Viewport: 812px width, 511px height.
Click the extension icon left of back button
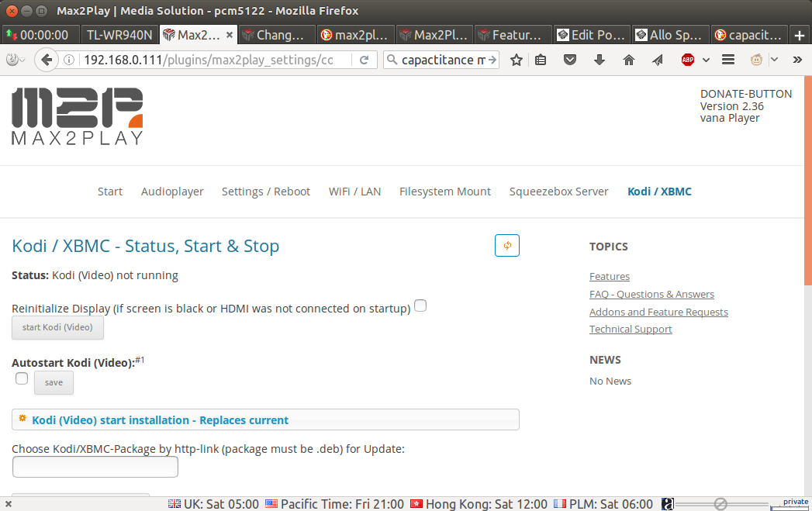(12, 60)
